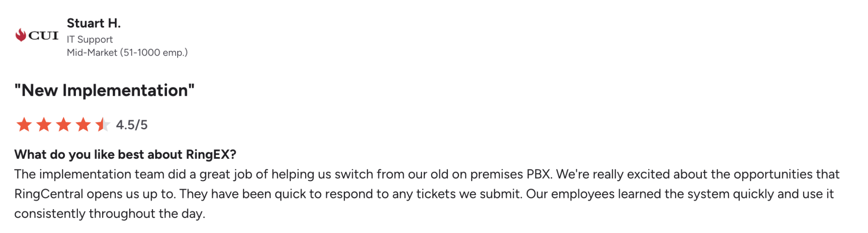Open reviewer Stuart H.'s name

(x=94, y=23)
